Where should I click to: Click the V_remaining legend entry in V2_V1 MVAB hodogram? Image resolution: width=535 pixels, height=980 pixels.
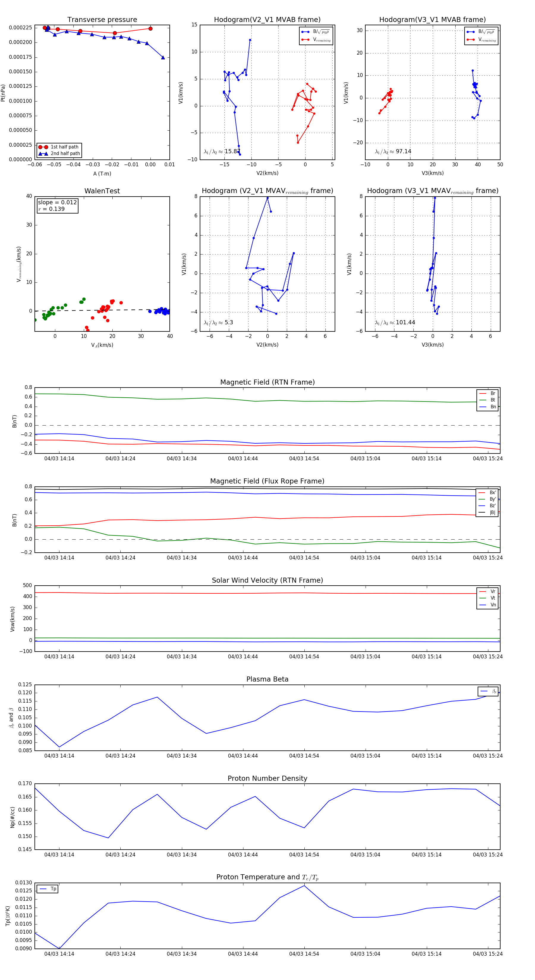pos(316,39)
